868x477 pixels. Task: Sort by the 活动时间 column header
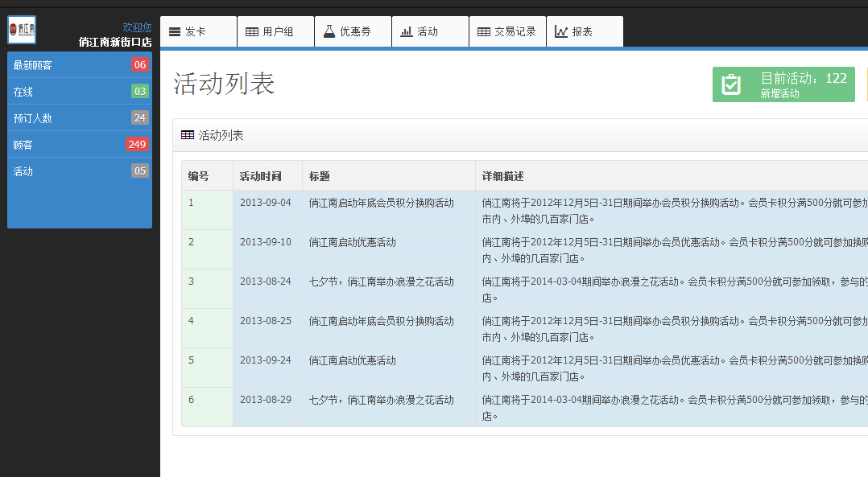pyautogui.click(x=261, y=176)
